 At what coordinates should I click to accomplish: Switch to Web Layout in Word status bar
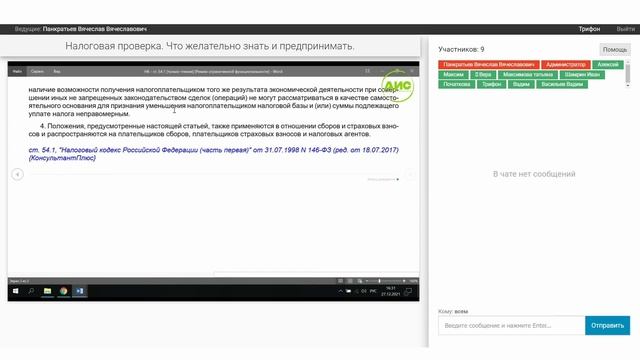tap(360, 281)
